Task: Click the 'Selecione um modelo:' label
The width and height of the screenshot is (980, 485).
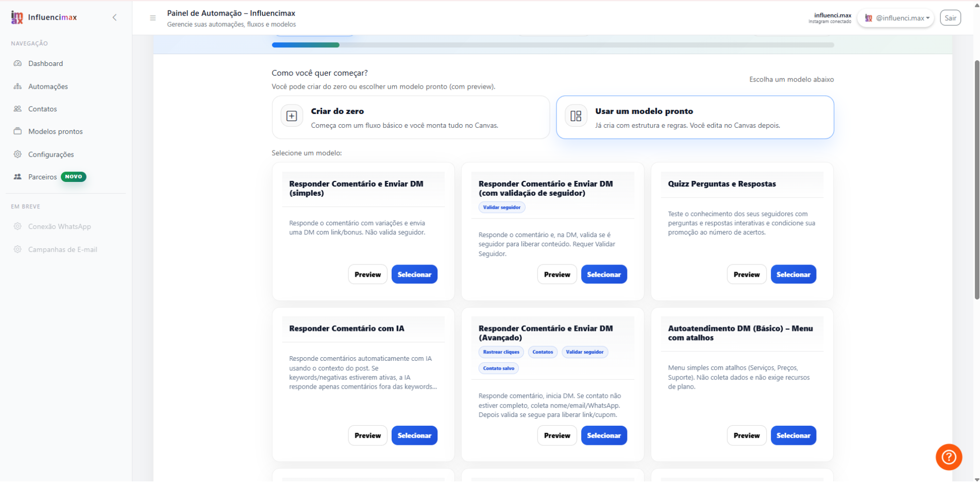Action: point(307,153)
